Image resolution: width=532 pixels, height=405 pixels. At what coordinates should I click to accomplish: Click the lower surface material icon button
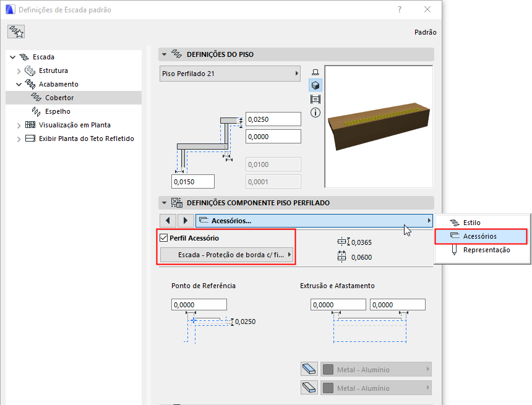(309, 387)
